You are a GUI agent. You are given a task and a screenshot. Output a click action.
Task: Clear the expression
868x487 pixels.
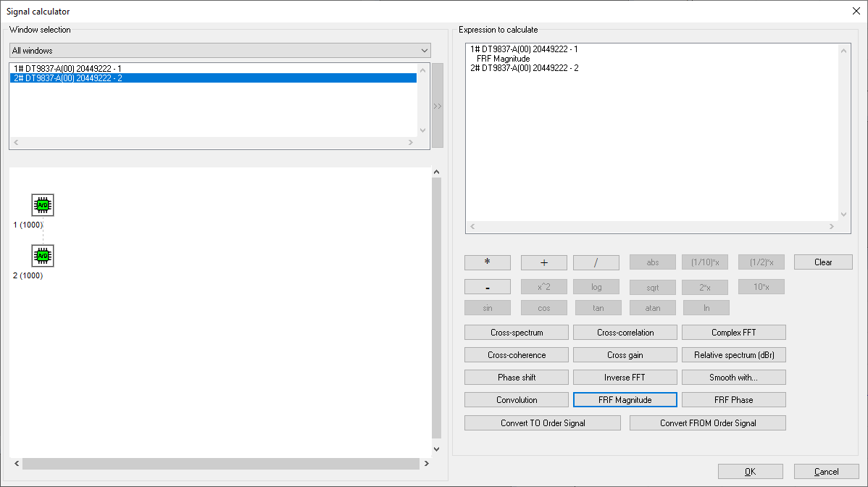point(823,262)
